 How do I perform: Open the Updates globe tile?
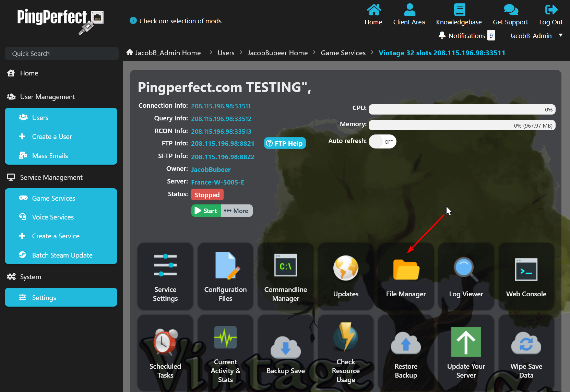(x=346, y=276)
